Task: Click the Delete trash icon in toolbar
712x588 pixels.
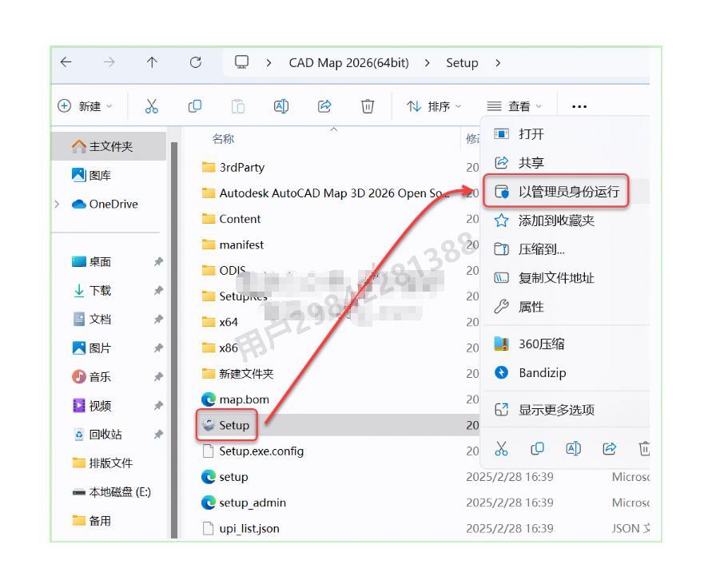Action: 368,106
